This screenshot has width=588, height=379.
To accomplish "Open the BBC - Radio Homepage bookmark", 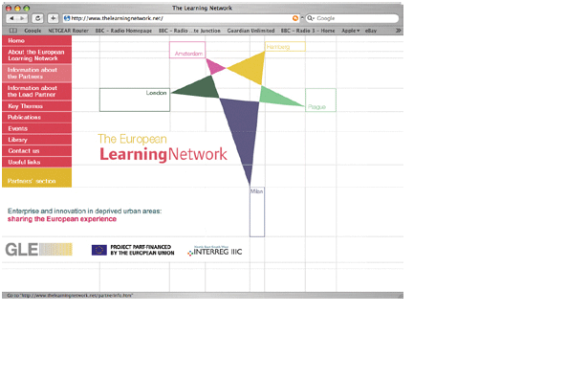I will [x=123, y=31].
